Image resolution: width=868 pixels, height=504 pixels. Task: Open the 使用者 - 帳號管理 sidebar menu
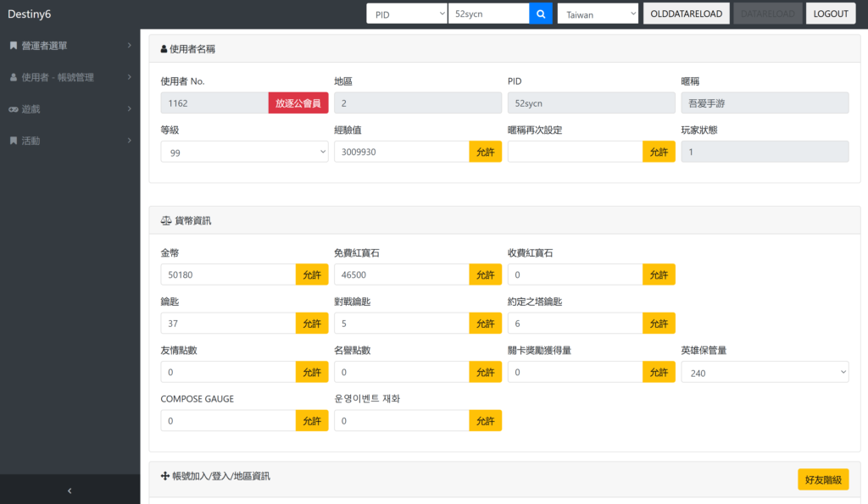pos(70,77)
